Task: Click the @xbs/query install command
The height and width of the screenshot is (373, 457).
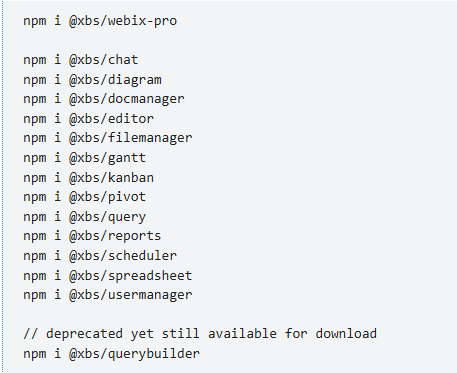Action: (x=85, y=217)
